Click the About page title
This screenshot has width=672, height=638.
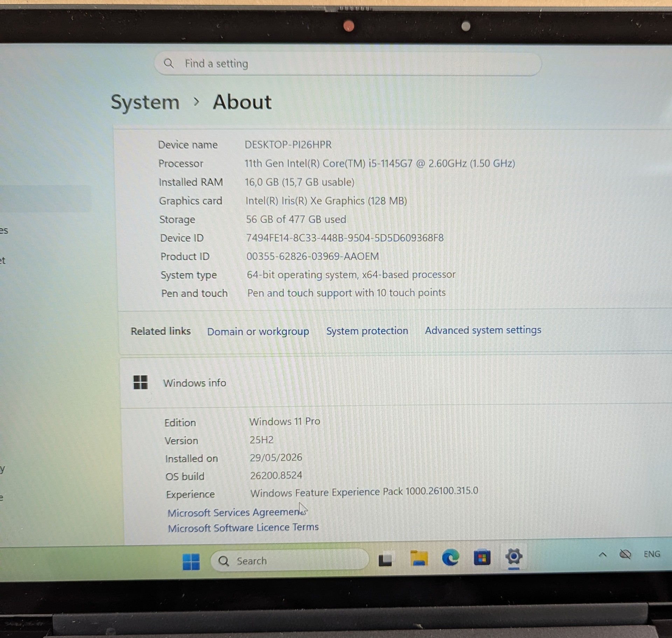click(x=242, y=102)
